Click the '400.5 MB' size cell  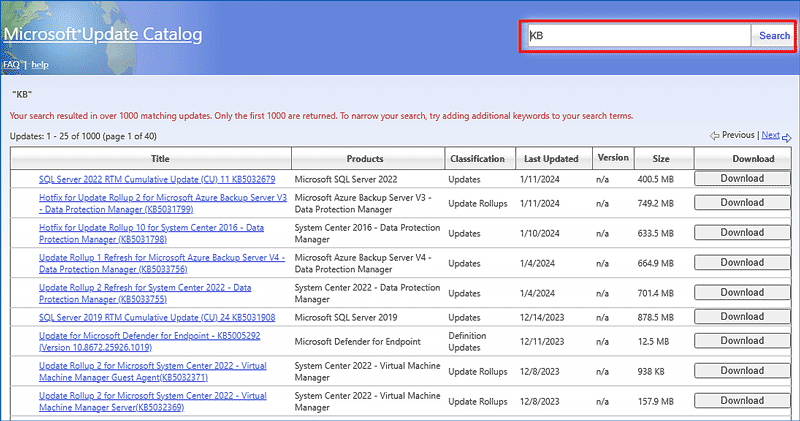[656, 180]
